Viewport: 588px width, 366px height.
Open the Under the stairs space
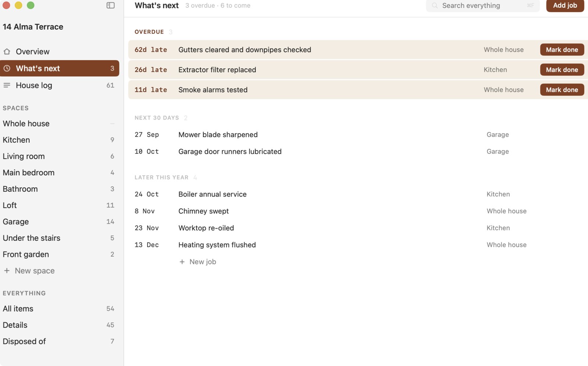tap(60, 238)
